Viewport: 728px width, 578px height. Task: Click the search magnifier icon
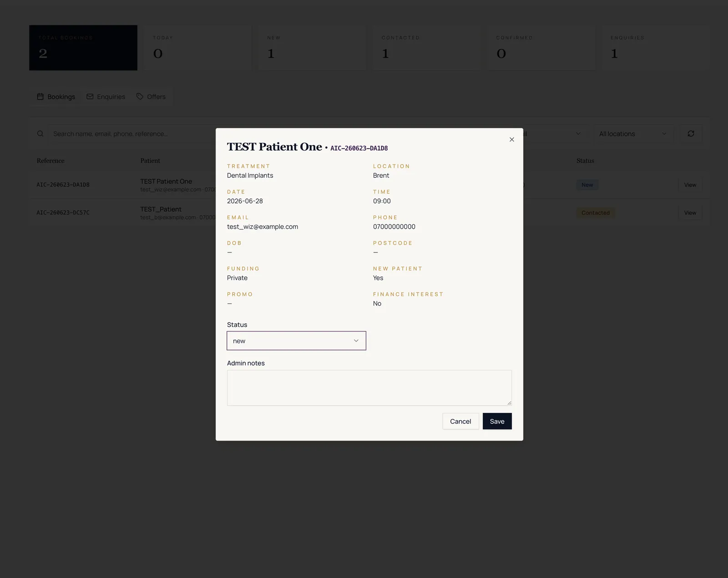tap(40, 134)
